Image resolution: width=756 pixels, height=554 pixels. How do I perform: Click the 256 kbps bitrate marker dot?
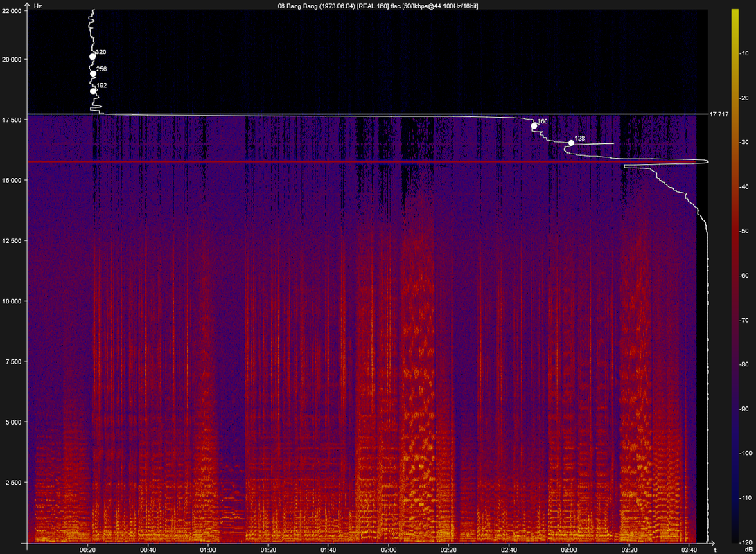pyautogui.click(x=93, y=74)
